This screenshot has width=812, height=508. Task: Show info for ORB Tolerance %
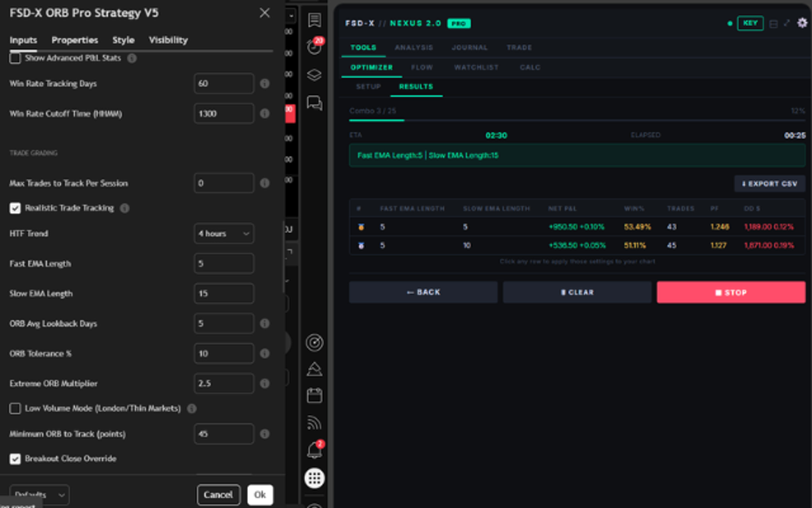[265, 353]
